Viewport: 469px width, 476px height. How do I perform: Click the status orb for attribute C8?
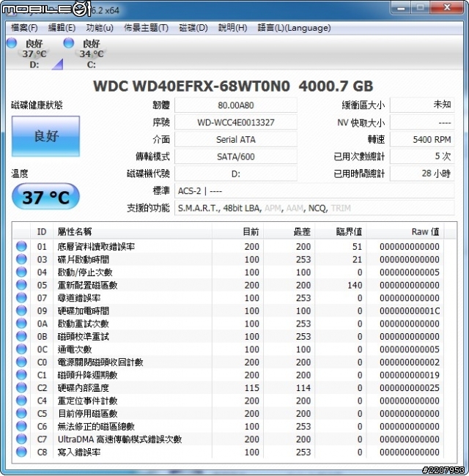click(x=21, y=452)
